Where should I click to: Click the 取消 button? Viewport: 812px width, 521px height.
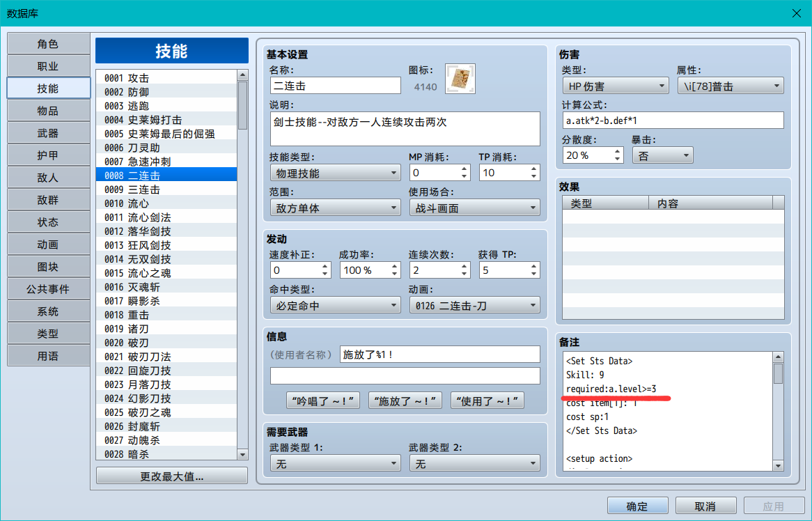(x=706, y=506)
